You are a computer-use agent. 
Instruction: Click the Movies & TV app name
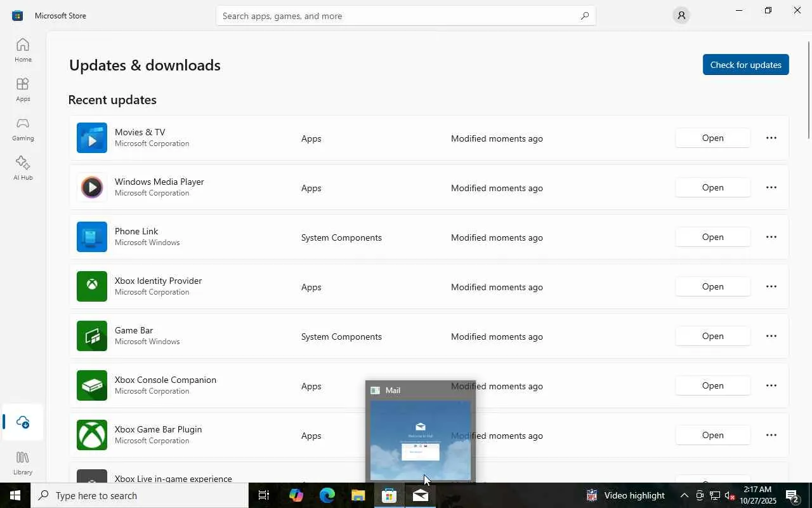tap(140, 132)
